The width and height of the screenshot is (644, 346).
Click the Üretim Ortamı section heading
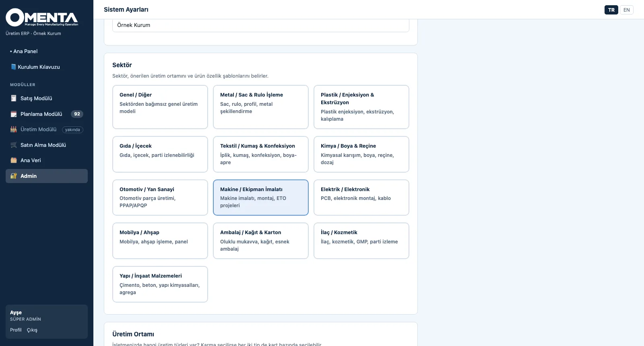click(x=133, y=334)
